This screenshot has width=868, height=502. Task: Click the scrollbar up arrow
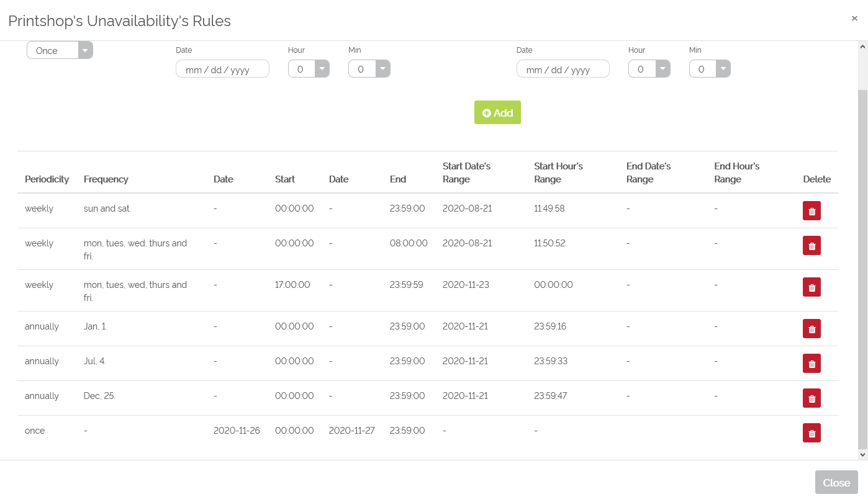click(x=862, y=46)
